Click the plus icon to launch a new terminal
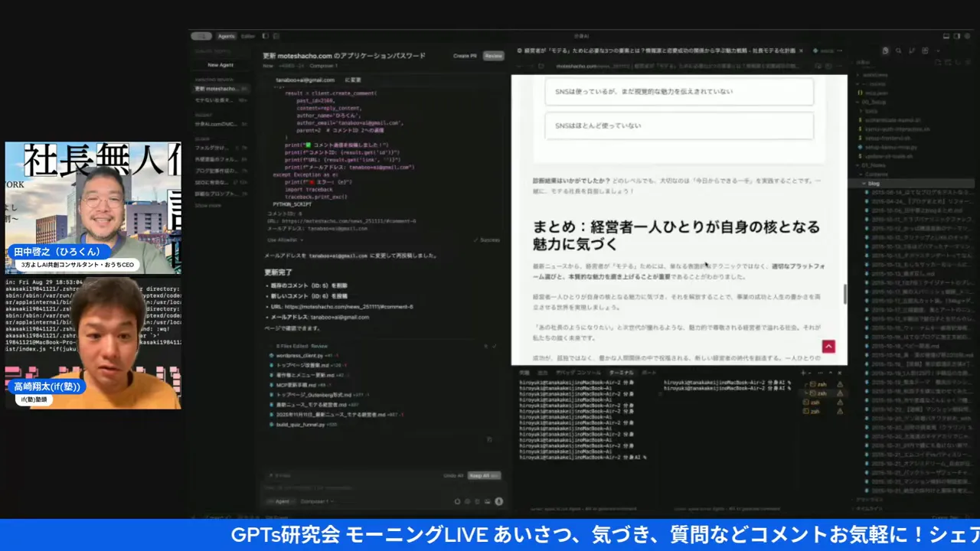The height and width of the screenshot is (551, 980). click(x=803, y=373)
